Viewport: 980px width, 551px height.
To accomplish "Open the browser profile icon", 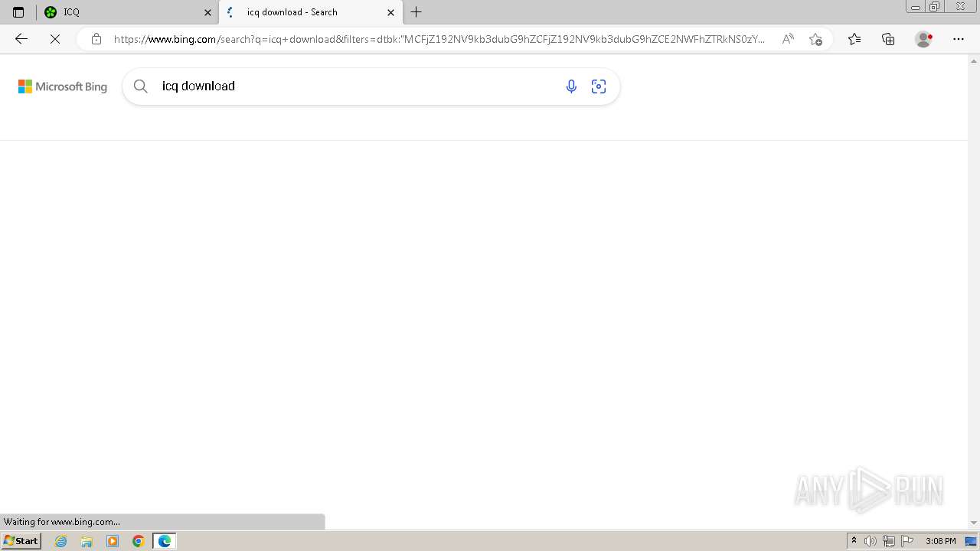I will coord(924,39).
